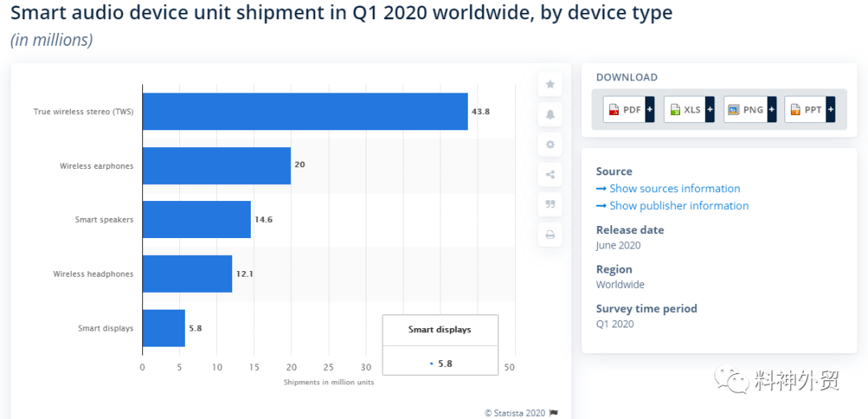Open chart settings gear icon

551,145
